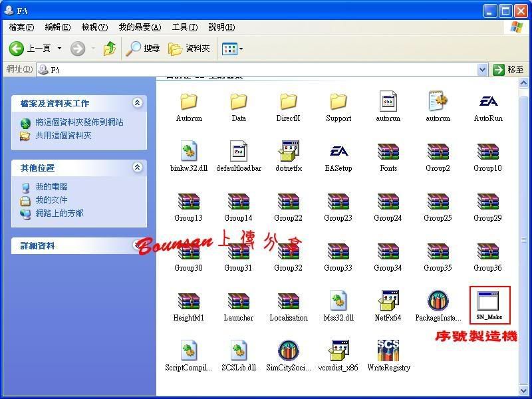Toggle the 資料夾 folders pane
Viewport: 532px width, 399px height.
tap(189, 49)
